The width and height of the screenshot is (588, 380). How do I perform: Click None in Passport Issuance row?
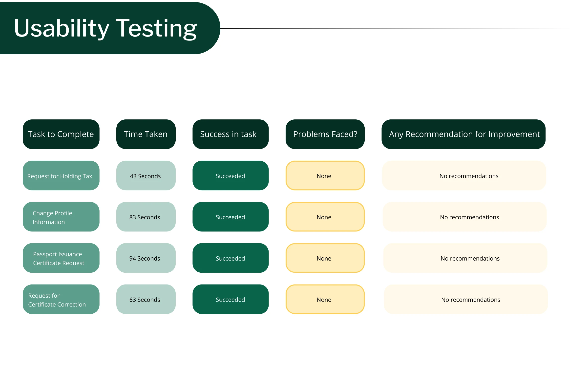point(325,258)
